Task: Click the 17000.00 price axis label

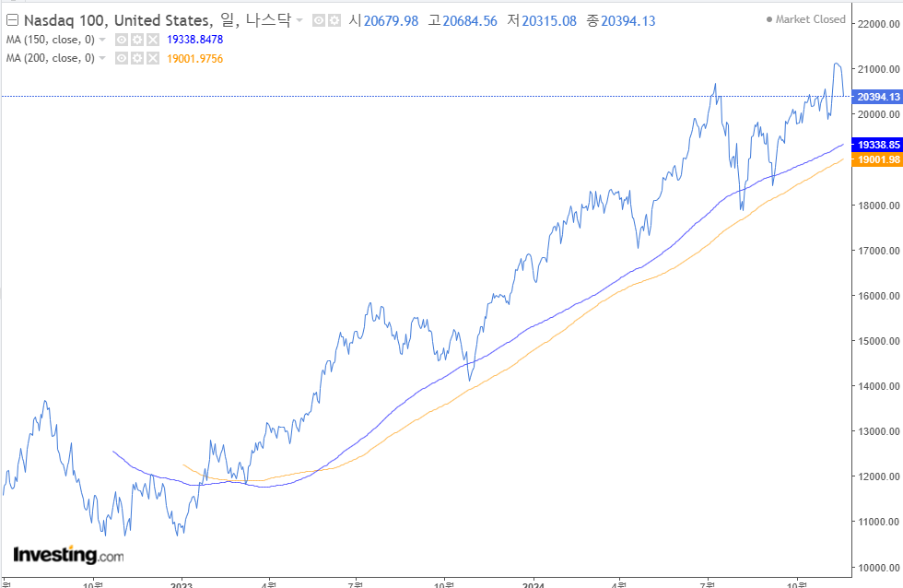Action: pyautogui.click(x=878, y=251)
